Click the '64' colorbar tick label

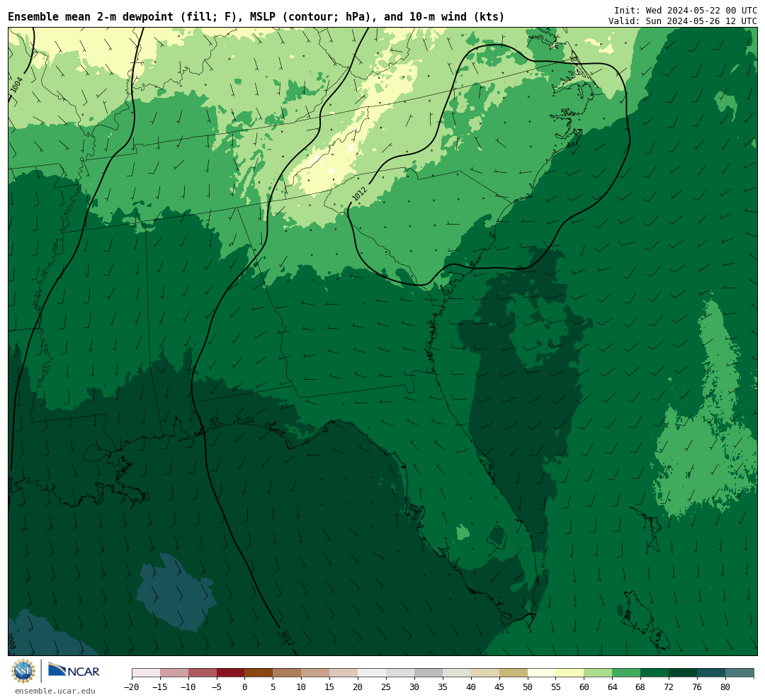point(613,687)
